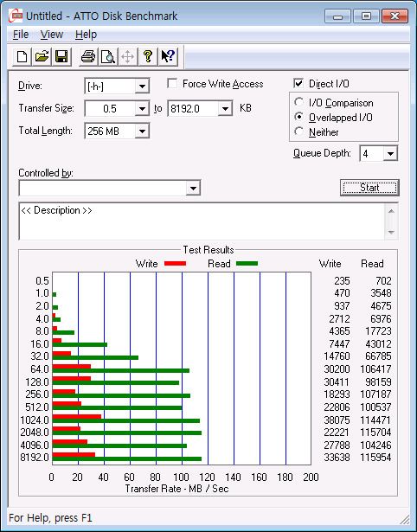Click the yellow question mark About icon
This screenshot has height=532, width=417.
148,56
